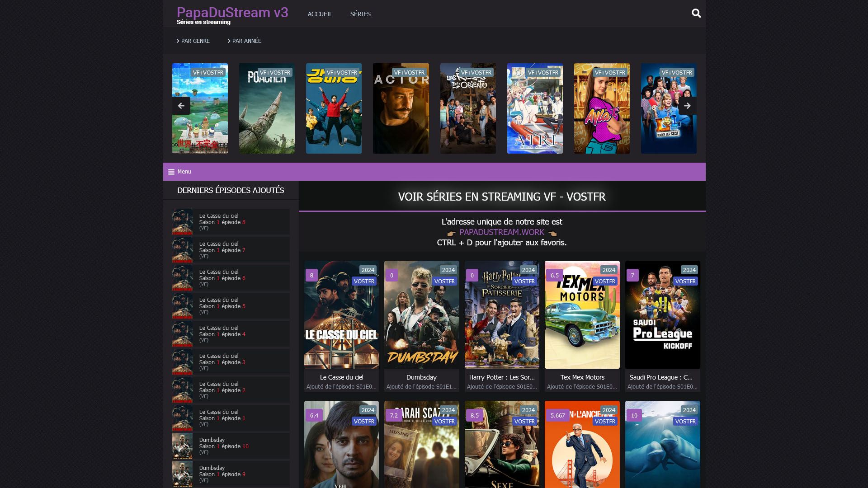
Task: Click Dumbsday episode 10 sidebar thumbnail
Action: (182, 446)
